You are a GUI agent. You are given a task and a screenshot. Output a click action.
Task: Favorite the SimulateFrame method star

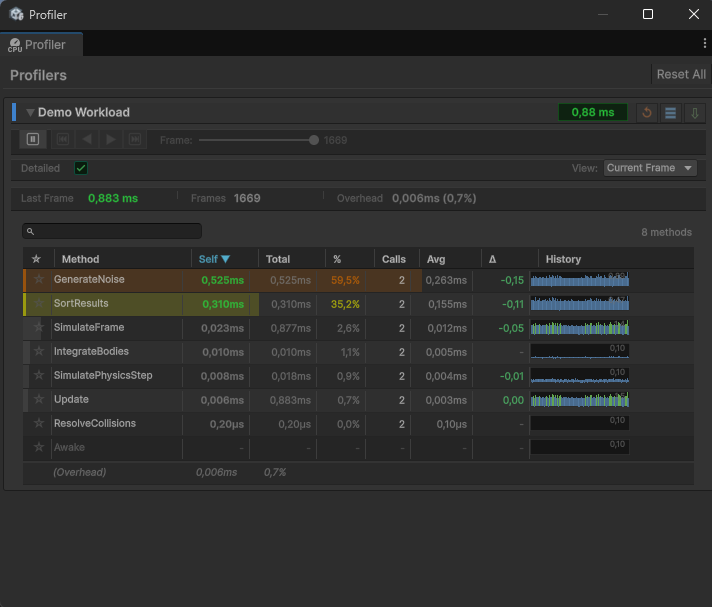(x=39, y=327)
